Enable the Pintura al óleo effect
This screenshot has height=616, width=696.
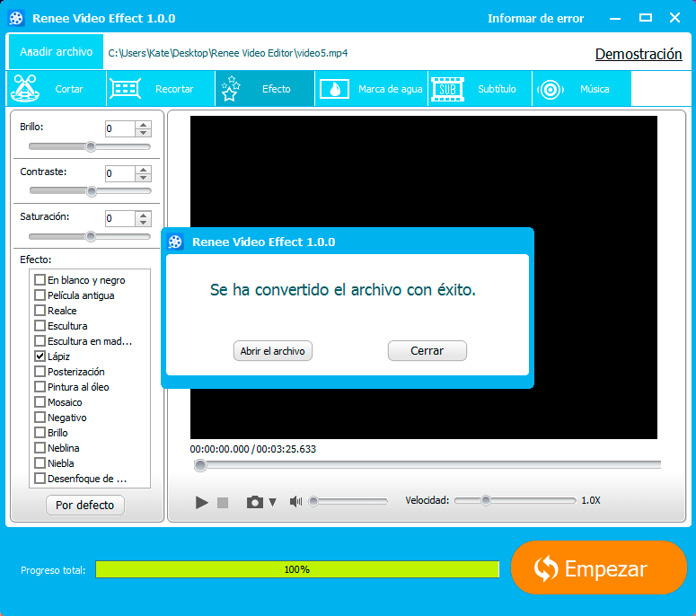pos(40,386)
